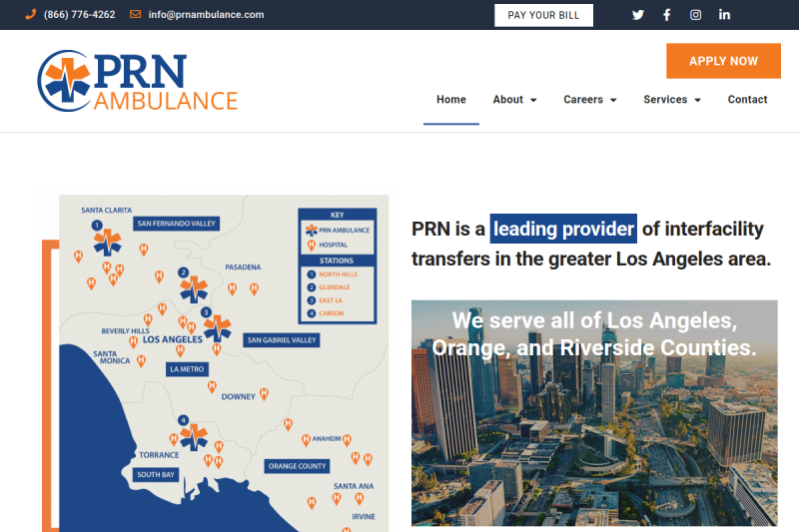Click North Hills in stations key

pyautogui.click(x=338, y=274)
